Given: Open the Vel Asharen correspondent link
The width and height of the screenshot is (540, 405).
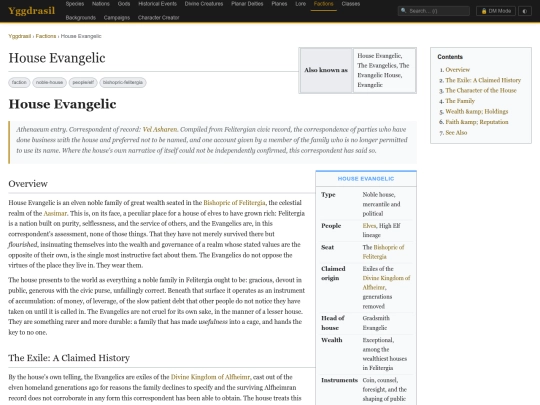Looking at the screenshot, I should tap(160, 129).
